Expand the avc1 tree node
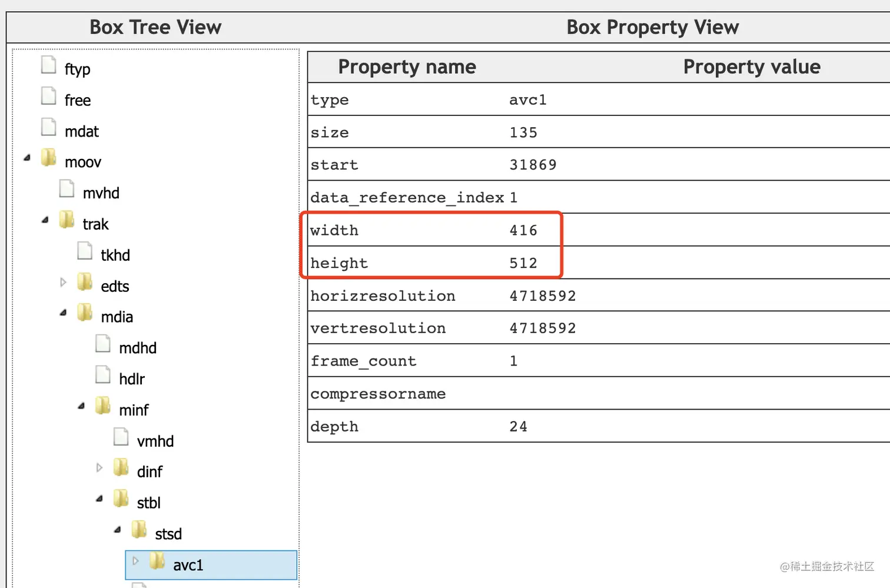This screenshot has width=890, height=588. [135, 561]
